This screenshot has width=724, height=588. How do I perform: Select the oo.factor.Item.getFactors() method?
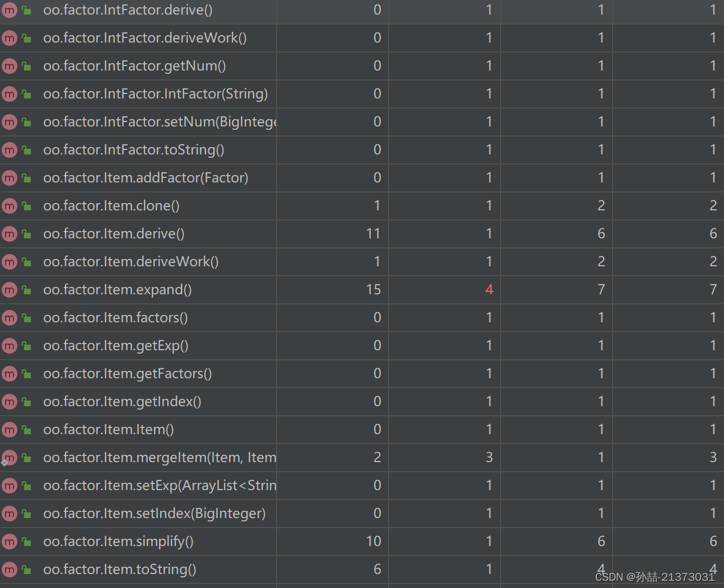[x=128, y=374]
